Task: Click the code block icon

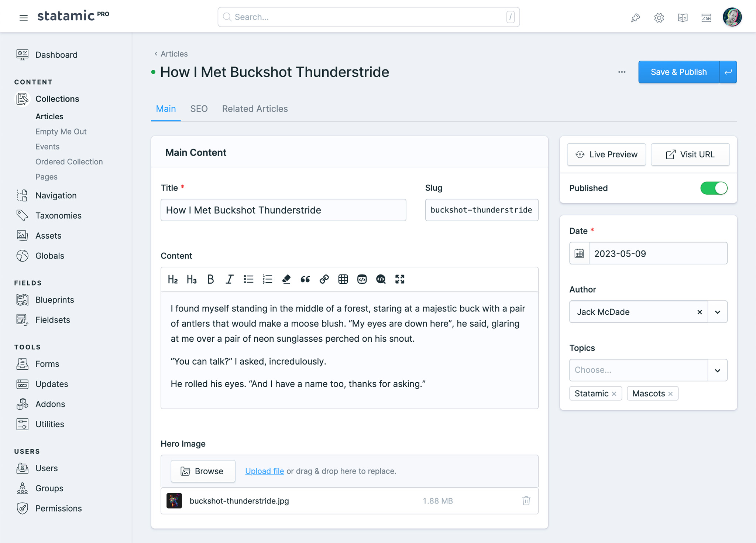Action: pos(362,279)
